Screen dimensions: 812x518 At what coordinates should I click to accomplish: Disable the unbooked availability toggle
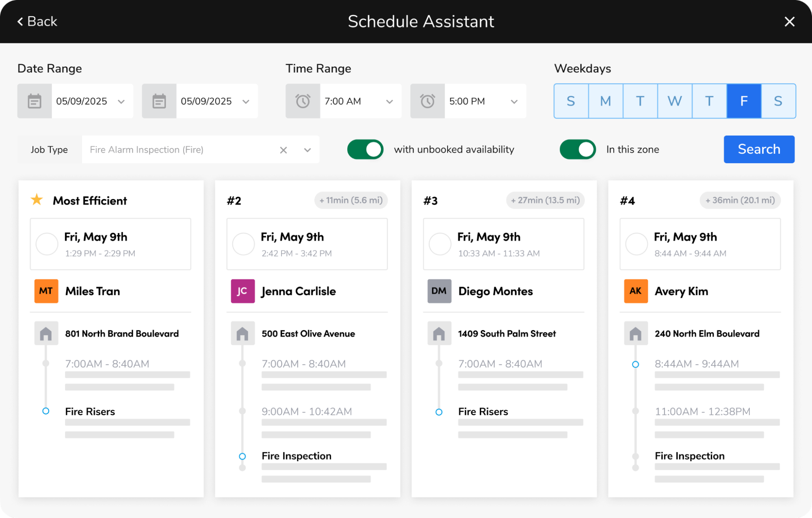click(365, 149)
